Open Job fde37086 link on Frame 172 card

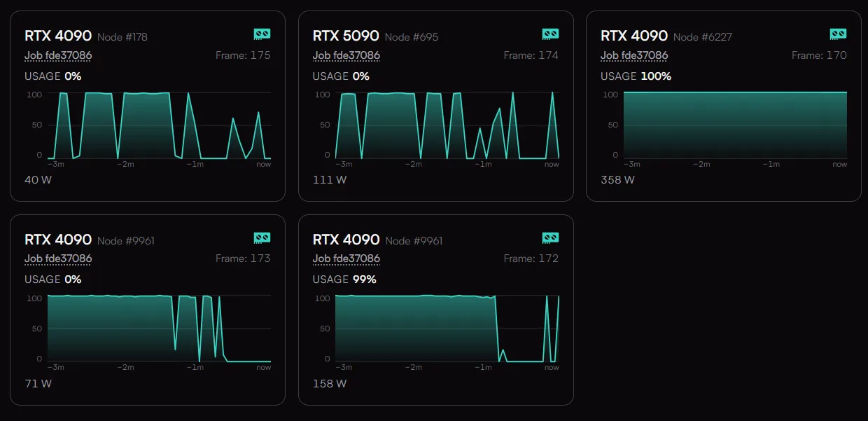346,258
